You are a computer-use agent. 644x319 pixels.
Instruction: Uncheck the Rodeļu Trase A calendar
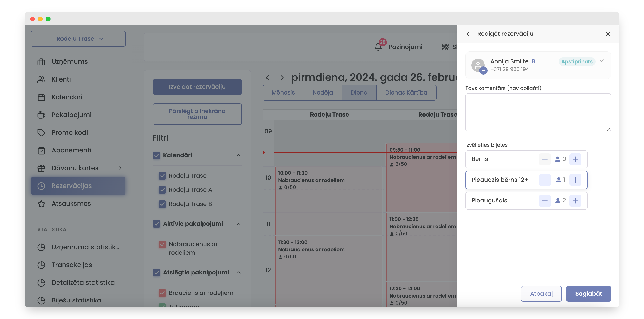pos(162,190)
